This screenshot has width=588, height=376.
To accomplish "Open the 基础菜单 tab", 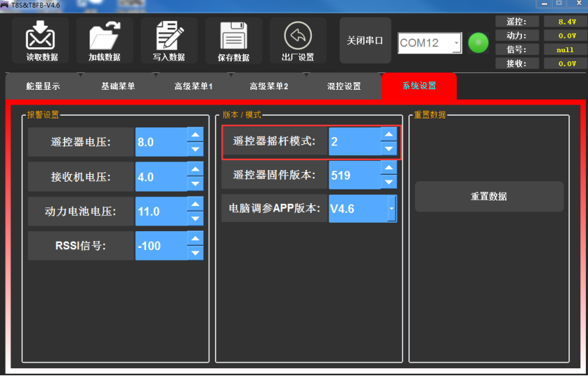I will tap(118, 86).
